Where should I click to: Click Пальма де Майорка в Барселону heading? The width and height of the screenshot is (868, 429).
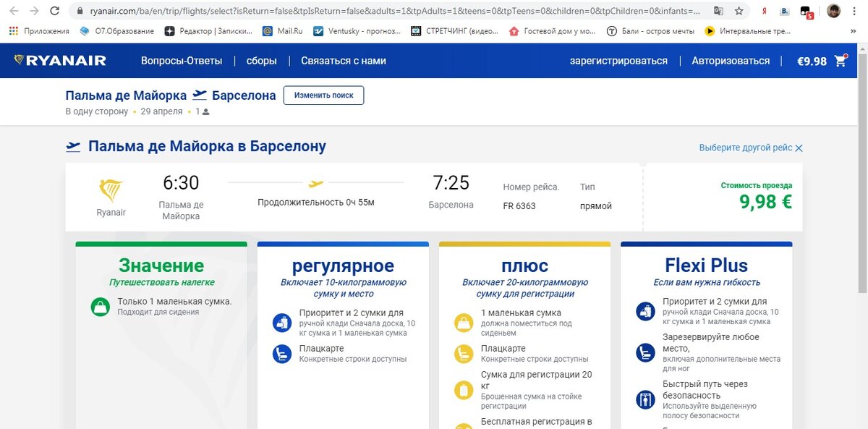point(207,147)
